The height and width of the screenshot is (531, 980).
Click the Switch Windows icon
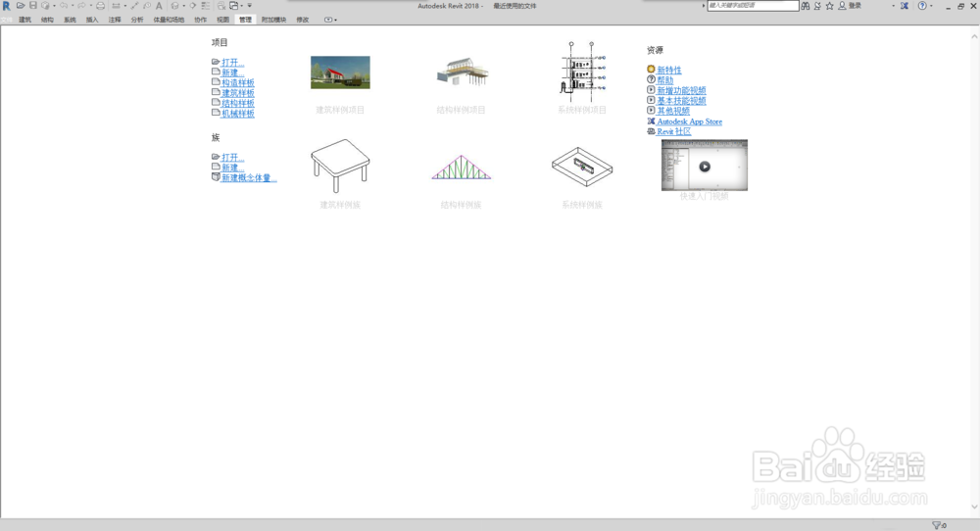pyautogui.click(x=233, y=6)
